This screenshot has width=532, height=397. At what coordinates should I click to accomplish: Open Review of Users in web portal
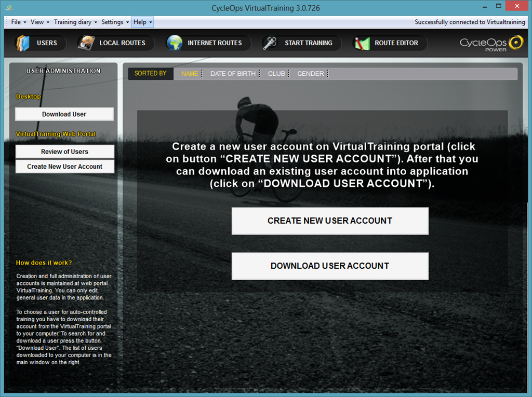(x=64, y=152)
